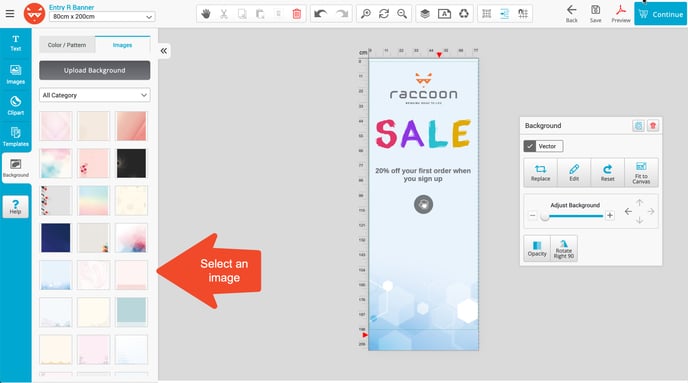Zoom in with the plus magnifier
This screenshot has height=383, width=688.
coord(366,14)
